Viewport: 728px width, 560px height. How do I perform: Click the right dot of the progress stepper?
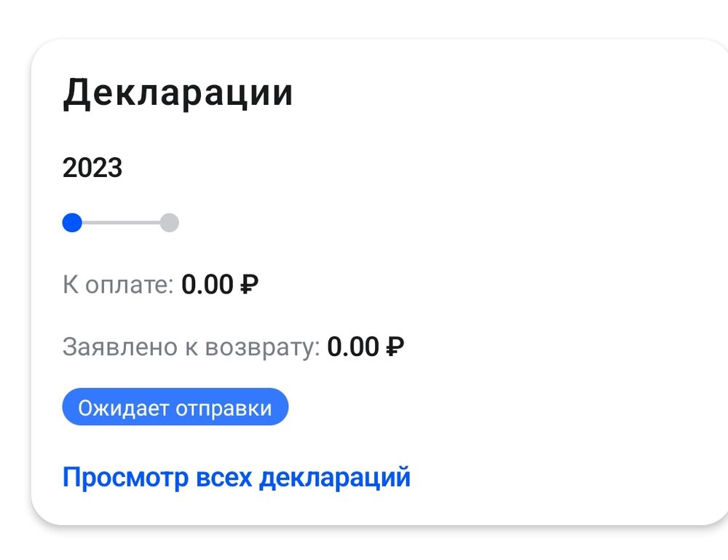170,222
